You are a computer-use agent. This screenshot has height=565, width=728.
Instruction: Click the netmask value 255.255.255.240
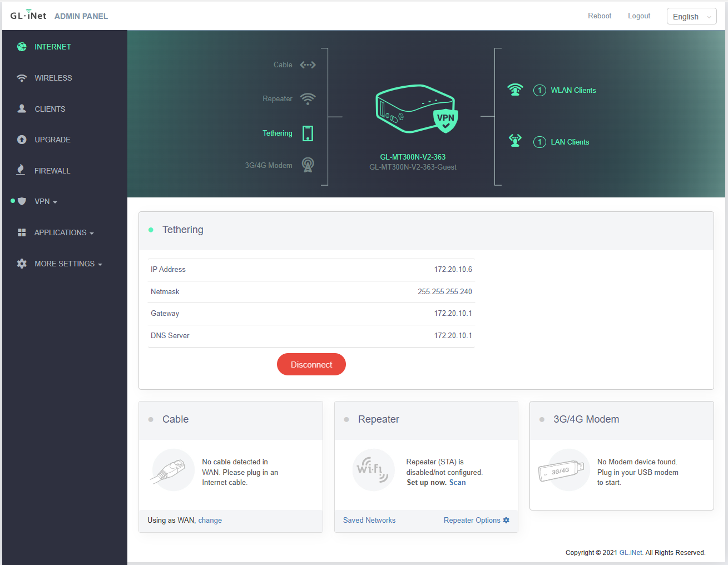coord(445,291)
